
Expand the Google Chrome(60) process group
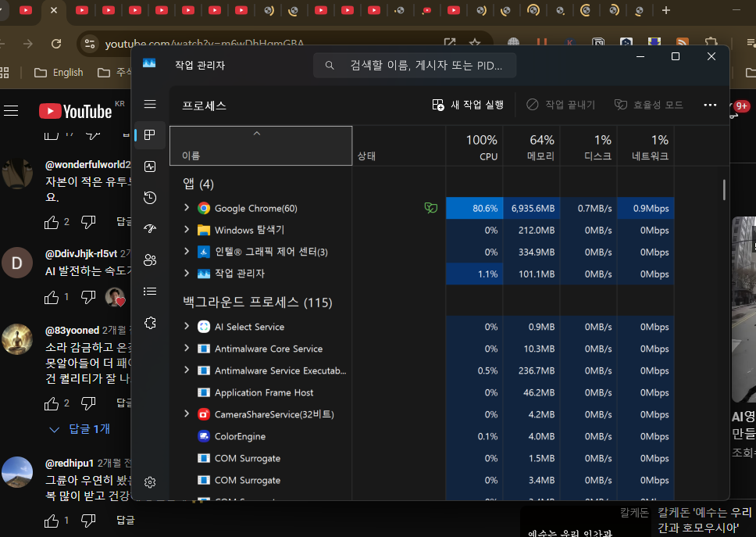coord(187,207)
